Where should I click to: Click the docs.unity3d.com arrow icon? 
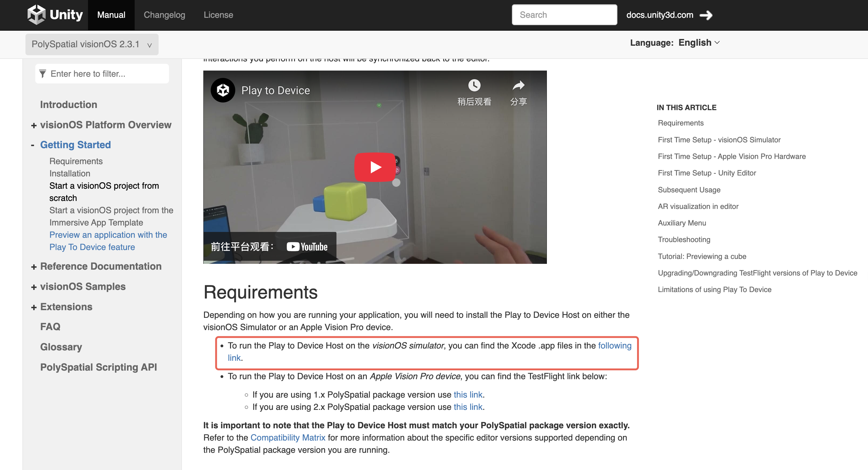tap(706, 15)
